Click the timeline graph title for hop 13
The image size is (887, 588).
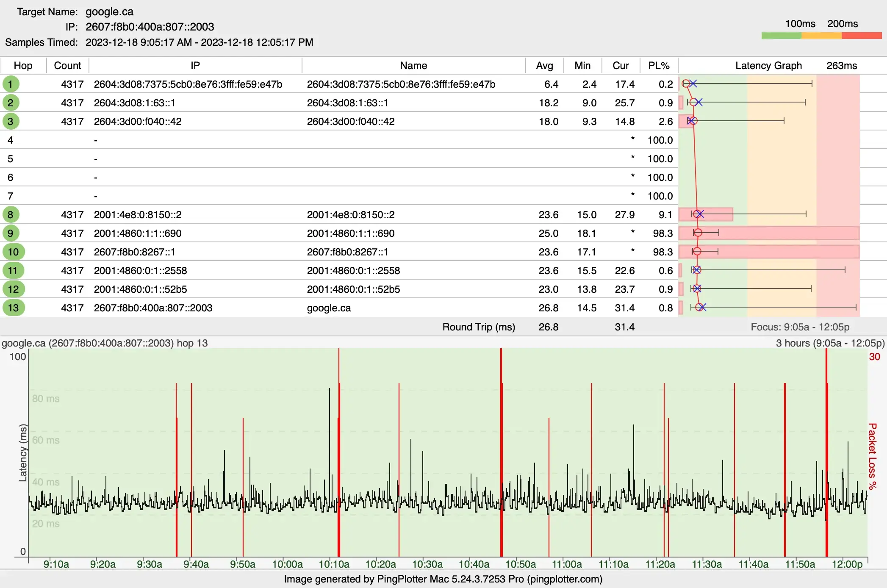(105, 343)
